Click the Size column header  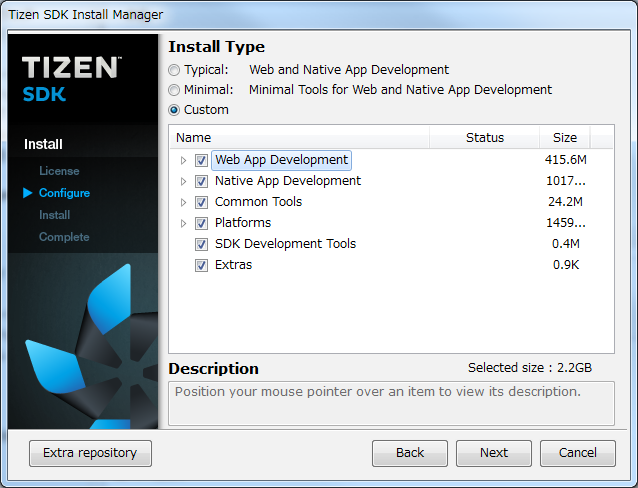(565, 138)
